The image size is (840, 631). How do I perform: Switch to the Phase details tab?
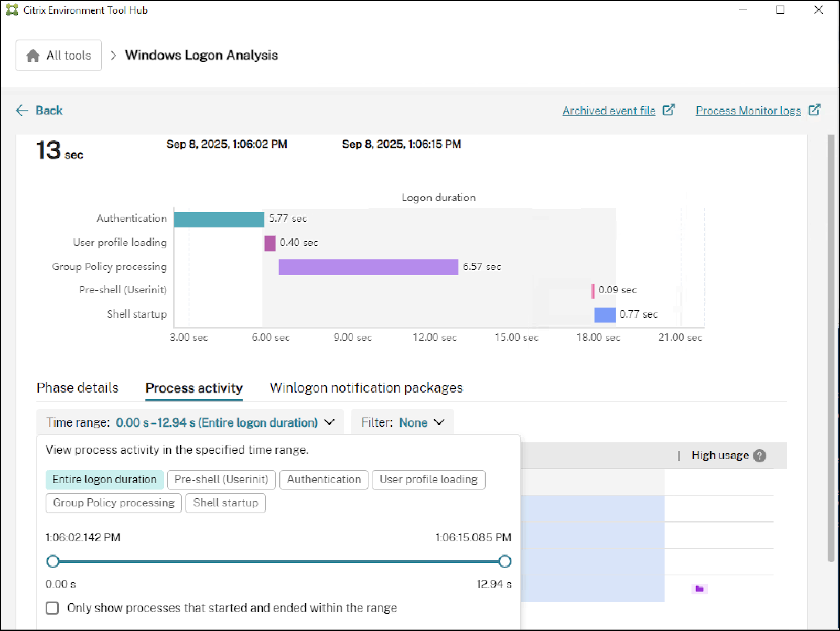pos(78,388)
